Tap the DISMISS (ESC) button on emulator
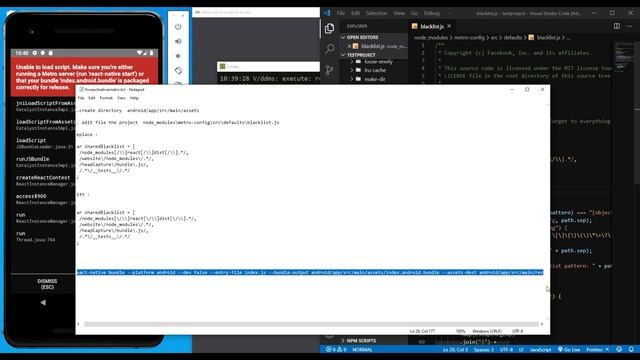This screenshot has height=360, width=640. (47, 284)
